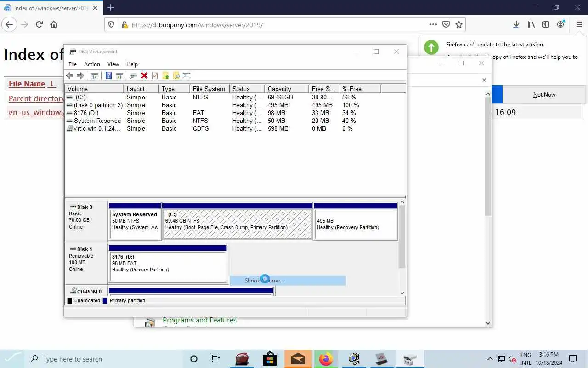Click the Pocket save icon in address bar
The image size is (588, 368).
[x=446, y=25]
